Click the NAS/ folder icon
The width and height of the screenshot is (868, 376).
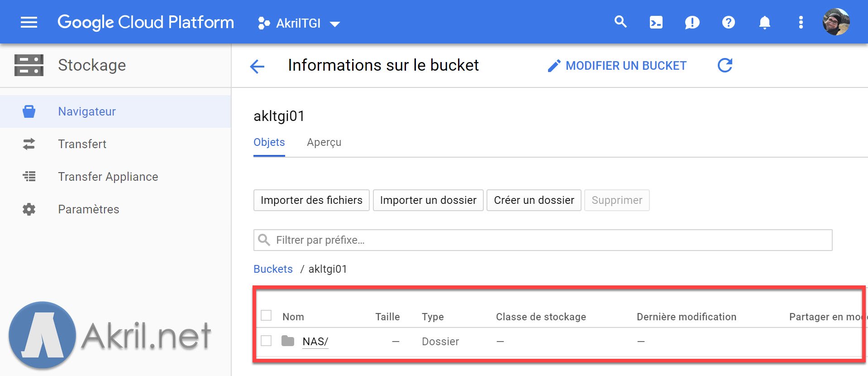[x=288, y=341]
